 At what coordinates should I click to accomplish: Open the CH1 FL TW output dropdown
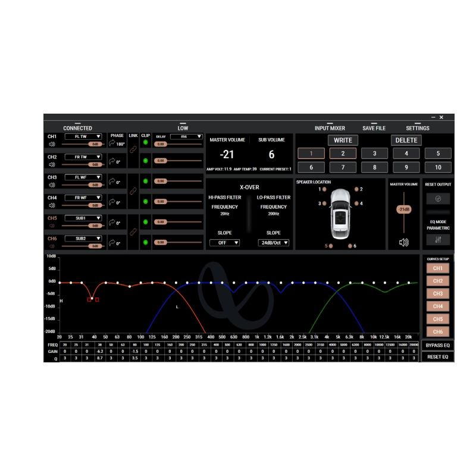click(83, 136)
